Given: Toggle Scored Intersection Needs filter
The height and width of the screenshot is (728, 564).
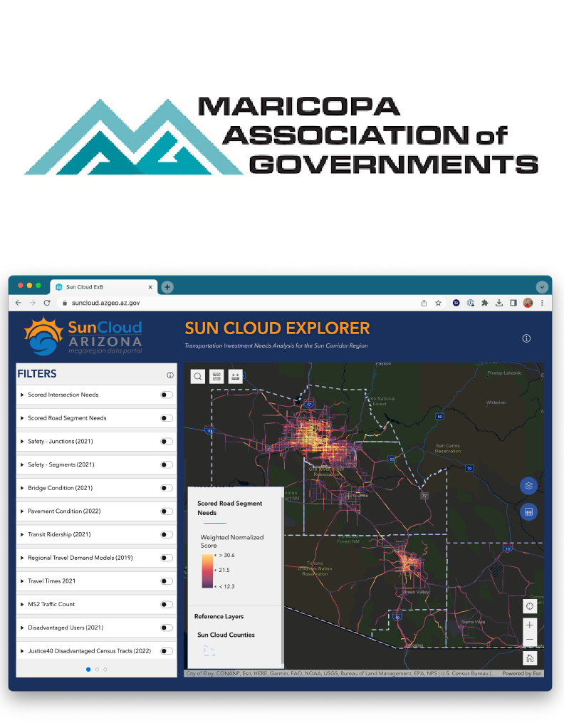Looking at the screenshot, I should click(167, 395).
